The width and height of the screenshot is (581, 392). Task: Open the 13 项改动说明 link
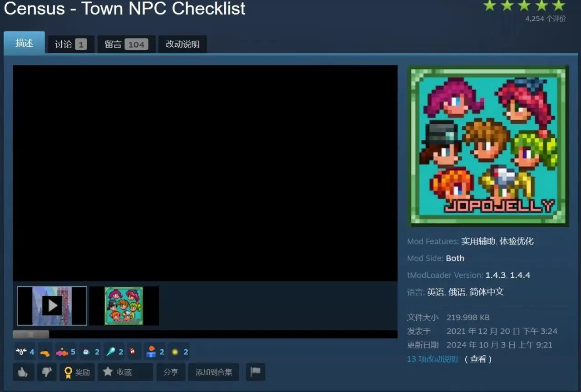tap(432, 359)
